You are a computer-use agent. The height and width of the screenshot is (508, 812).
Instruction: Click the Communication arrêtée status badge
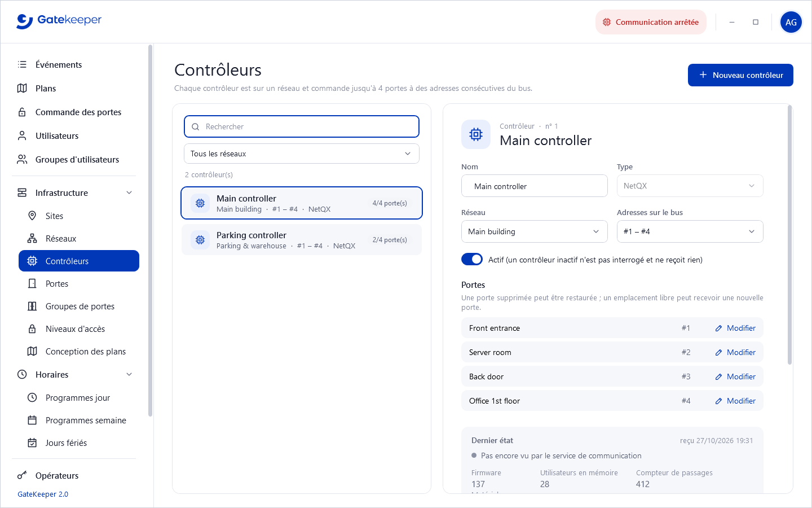(651, 22)
